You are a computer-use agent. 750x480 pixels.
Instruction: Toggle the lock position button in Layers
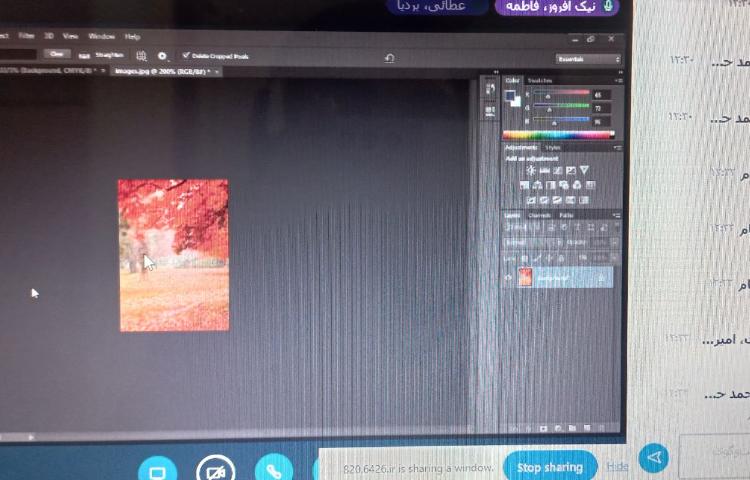[549, 258]
